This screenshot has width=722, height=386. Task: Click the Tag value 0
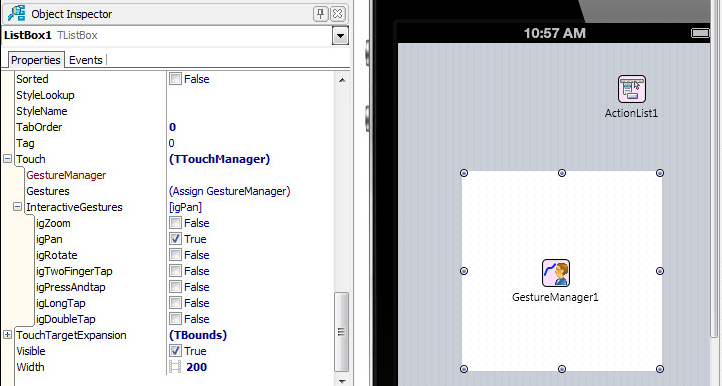click(171, 143)
